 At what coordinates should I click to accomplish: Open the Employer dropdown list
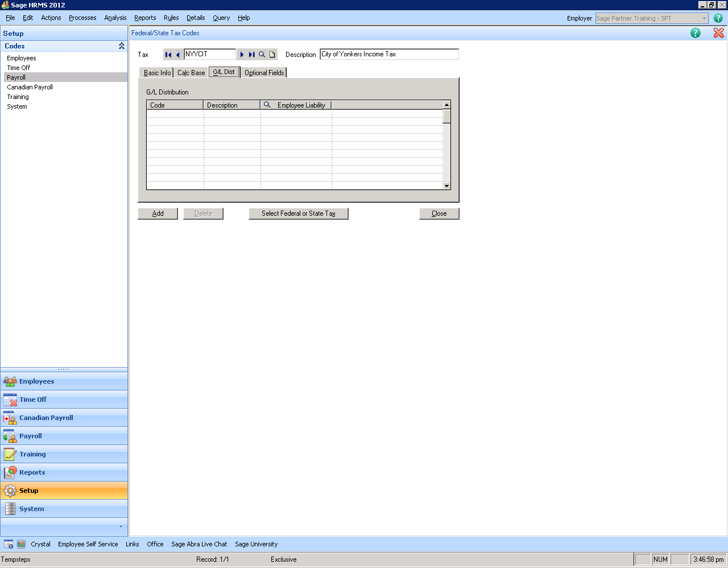[x=704, y=18]
